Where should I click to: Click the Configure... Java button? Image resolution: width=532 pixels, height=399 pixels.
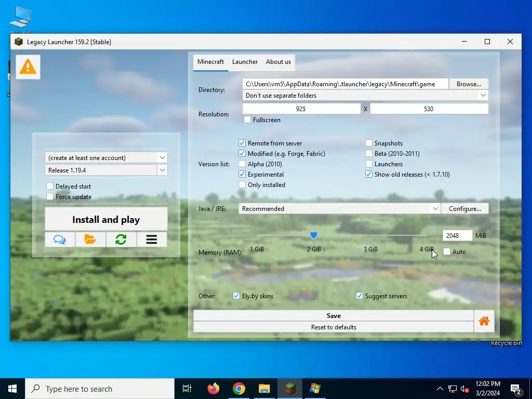(465, 209)
